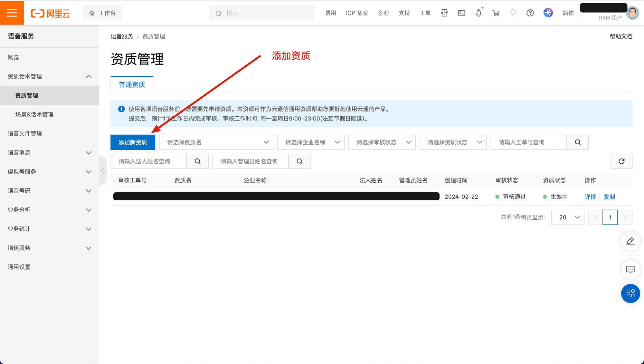Open 场景&话术管理 in the sidebar
644x364 pixels.
pyautogui.click(x=34, y=114)
